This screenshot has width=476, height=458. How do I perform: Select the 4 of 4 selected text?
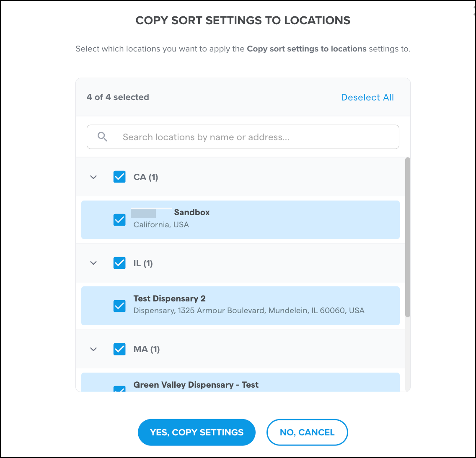pyautogui.click(x=118, y=97)
